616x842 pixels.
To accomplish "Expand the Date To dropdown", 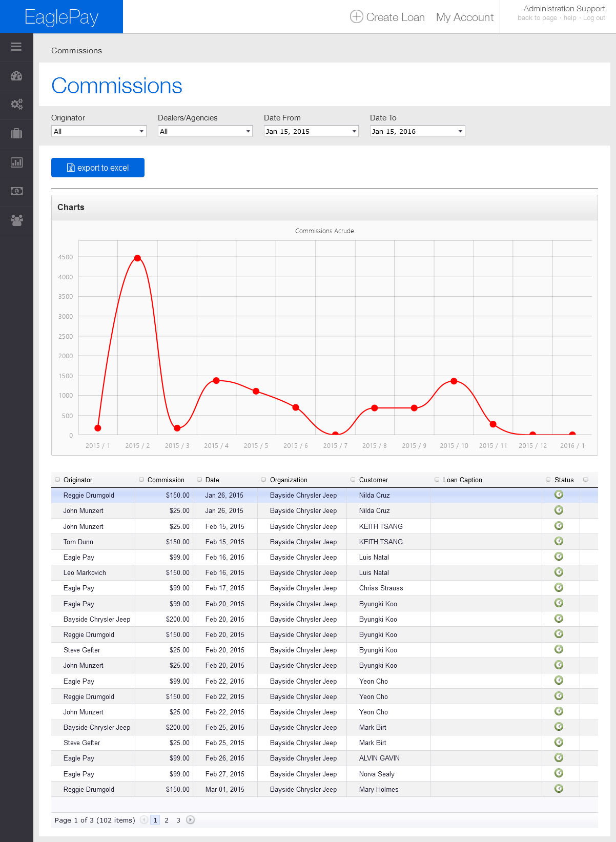I will pos(417,131).
